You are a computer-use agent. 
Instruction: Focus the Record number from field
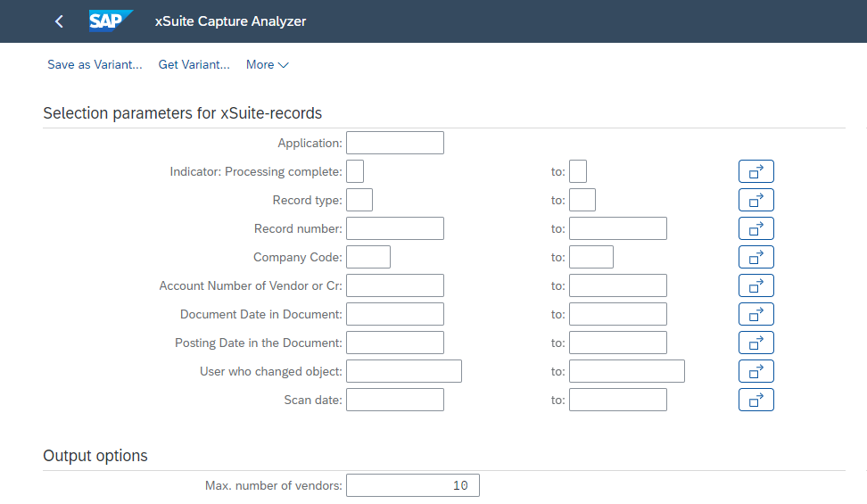click(x=395, y=228)
